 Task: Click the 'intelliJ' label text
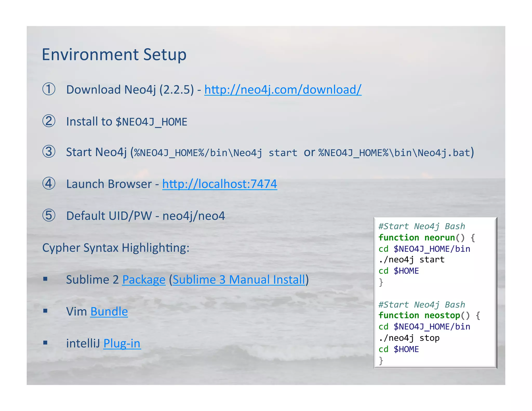point(83,343)
